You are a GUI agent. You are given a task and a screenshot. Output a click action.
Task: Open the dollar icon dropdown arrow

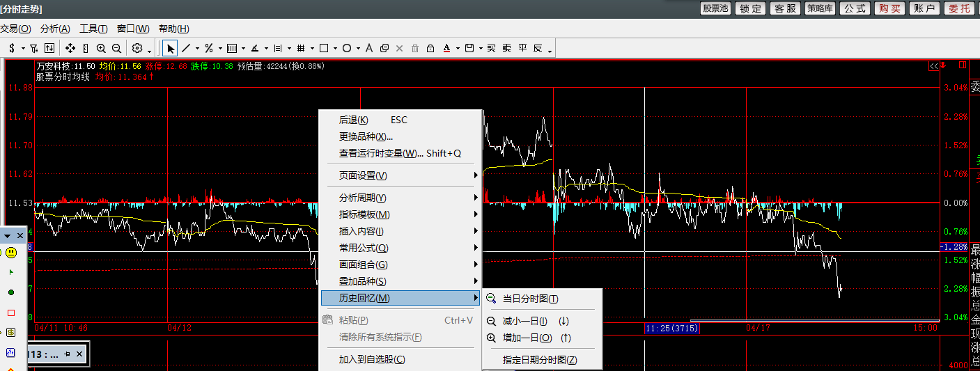pos(23,49)
